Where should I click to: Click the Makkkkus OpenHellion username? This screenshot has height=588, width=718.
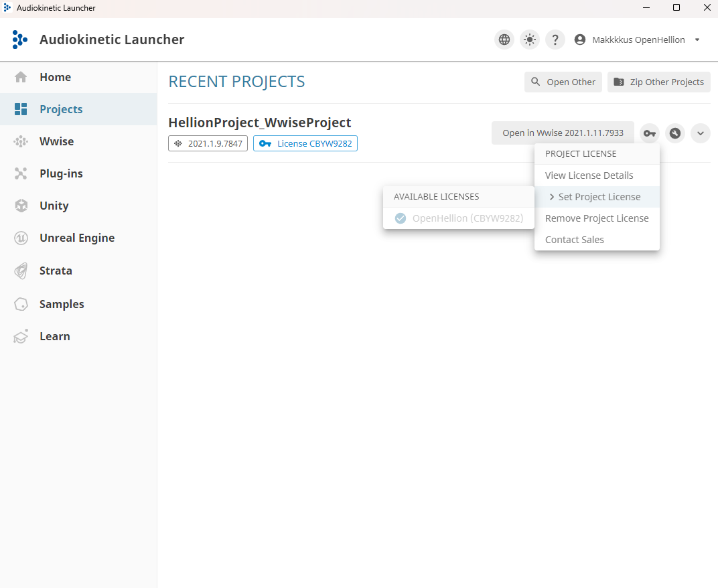click(638, 40)
